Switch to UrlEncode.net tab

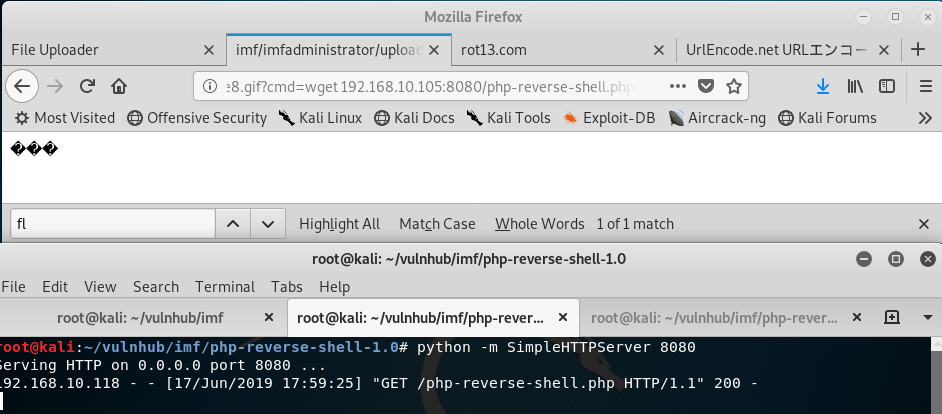(789, 50)
